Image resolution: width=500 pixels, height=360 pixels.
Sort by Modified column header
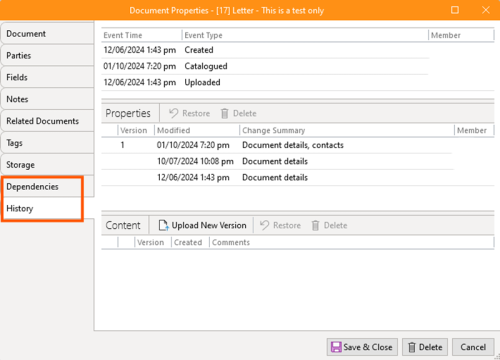pos(197,130)
